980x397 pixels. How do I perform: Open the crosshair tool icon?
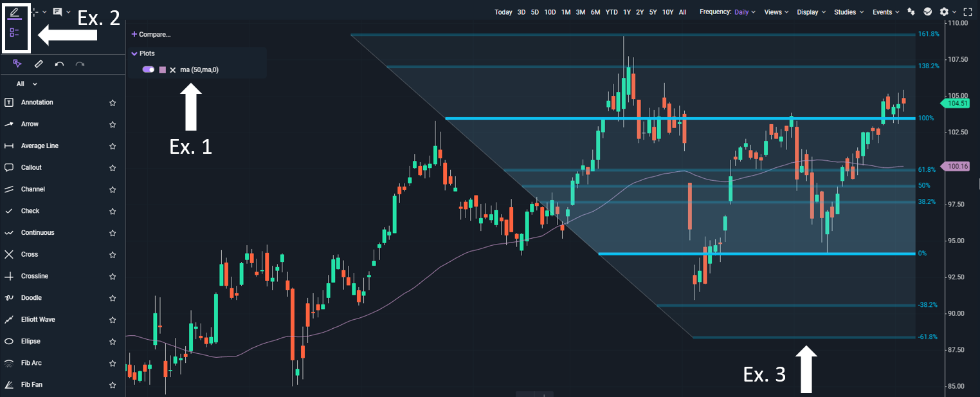click(x=33, y=12)
